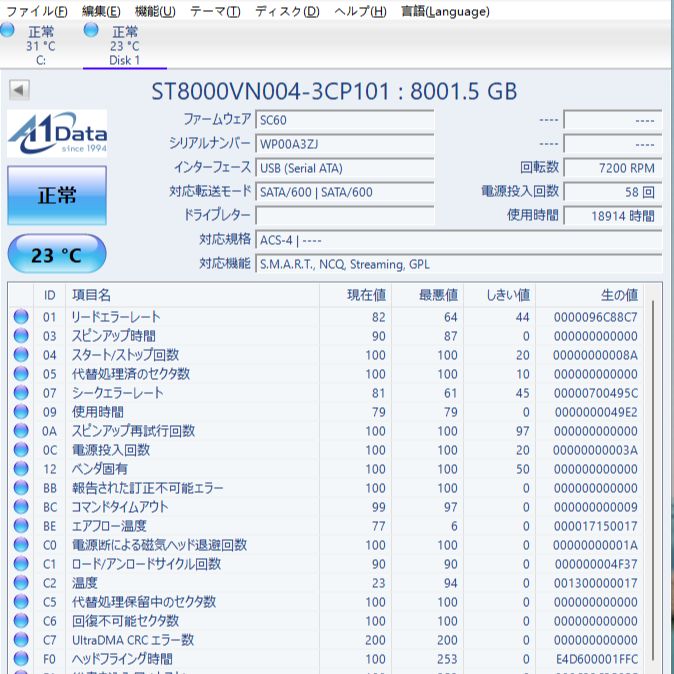Click the firmware field SC60
The width and height of the screenshot is (674, 674).
(345, 120)
